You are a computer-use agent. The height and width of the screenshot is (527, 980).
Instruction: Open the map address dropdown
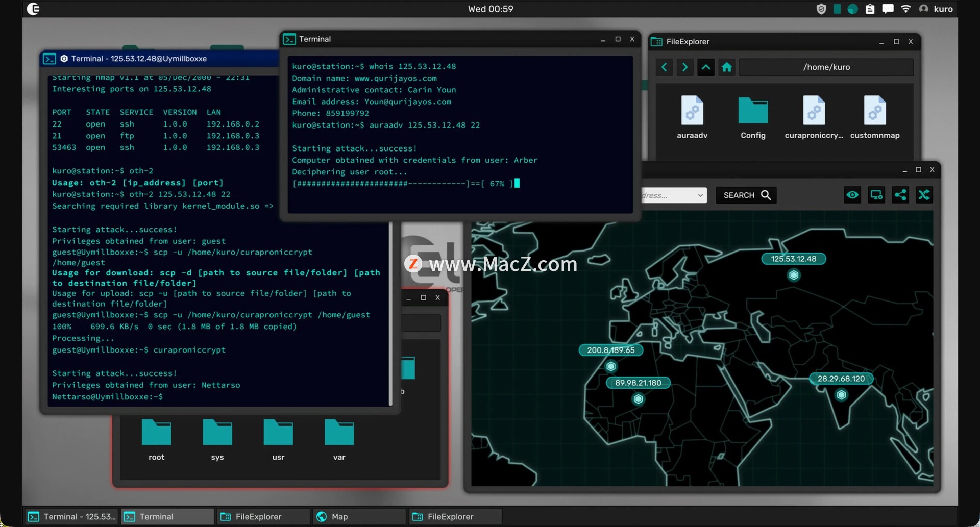700,195
